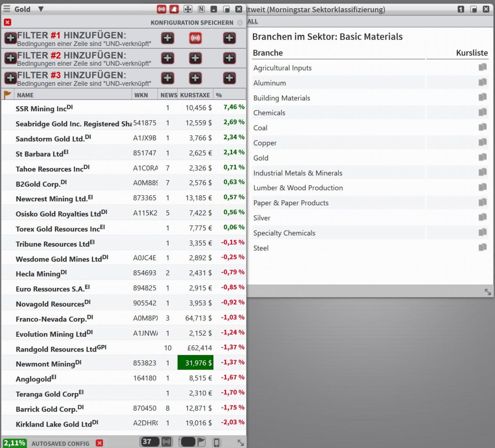Open the Kursliste icon for Specialty Chemicals
This screenshot has height=448, width=495.
coord(483,232)
